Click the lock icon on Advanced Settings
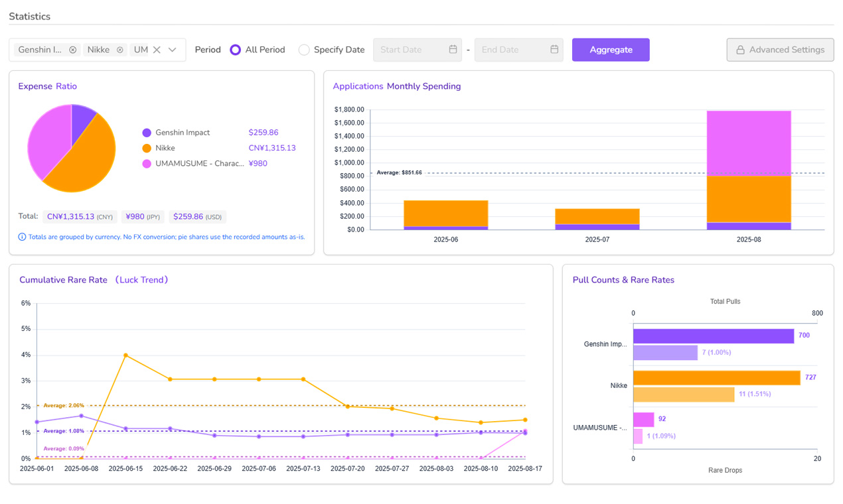This screenshot has width=843, height=504. pos(740,50)
